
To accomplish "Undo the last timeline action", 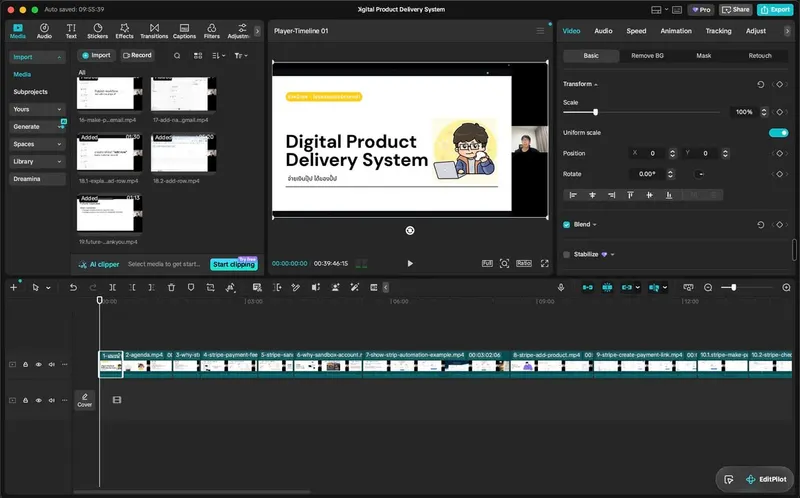I will click(73, 288).
